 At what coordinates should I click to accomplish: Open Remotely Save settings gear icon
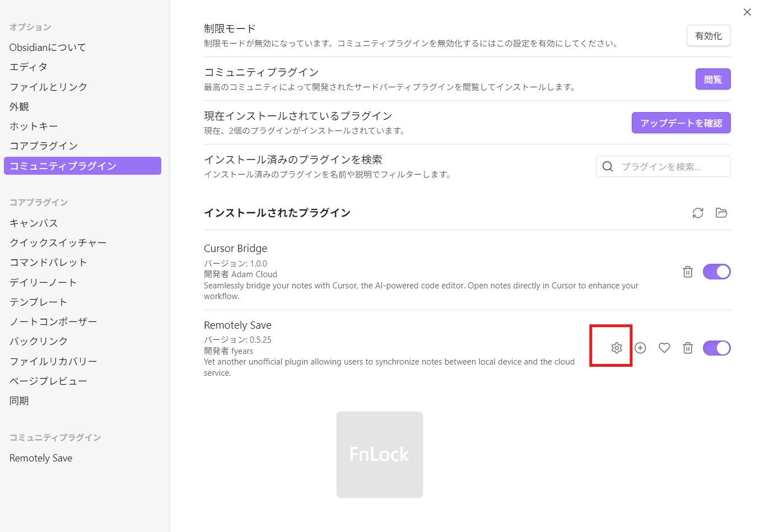coord(617,348)
